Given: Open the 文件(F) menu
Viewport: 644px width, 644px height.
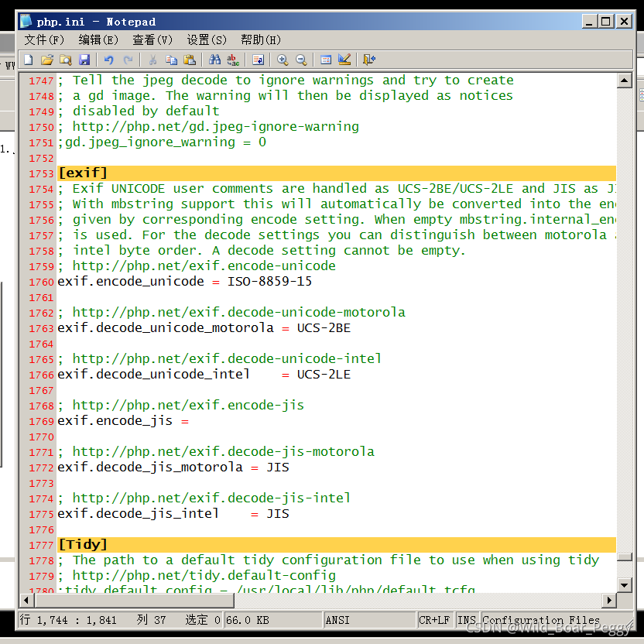Looking at the screenshot, I should pos(44,39).
